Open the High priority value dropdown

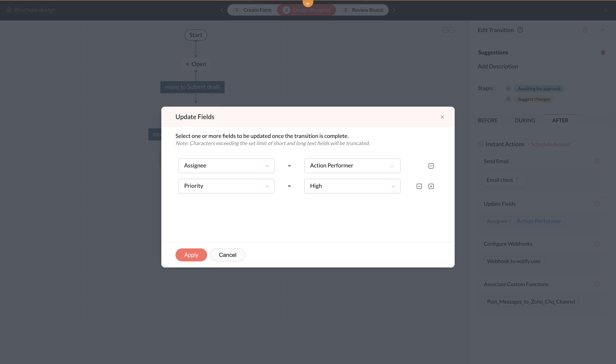click(352, 186)
